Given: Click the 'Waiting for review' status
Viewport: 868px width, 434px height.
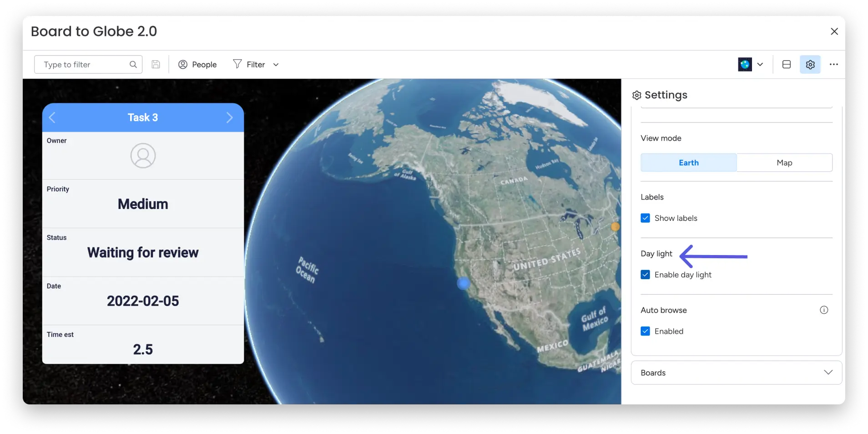Looking at the screenshot, I should 143,253.
